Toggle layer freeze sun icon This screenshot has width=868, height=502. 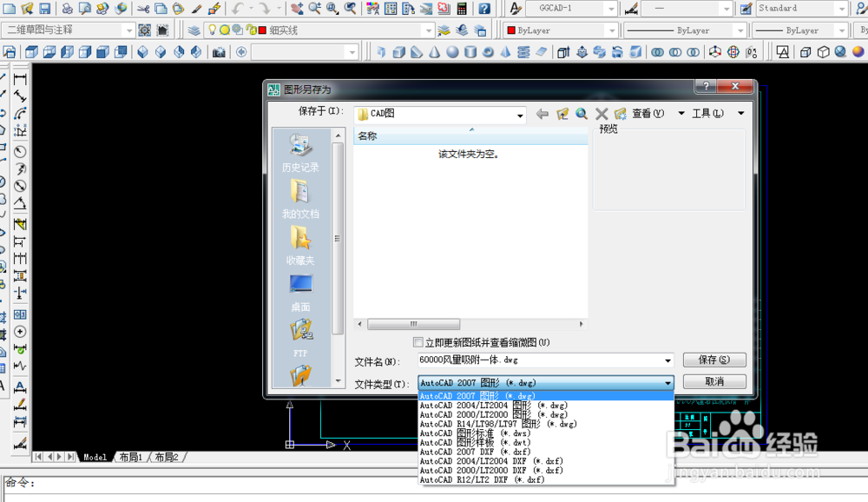click(224, 30)
